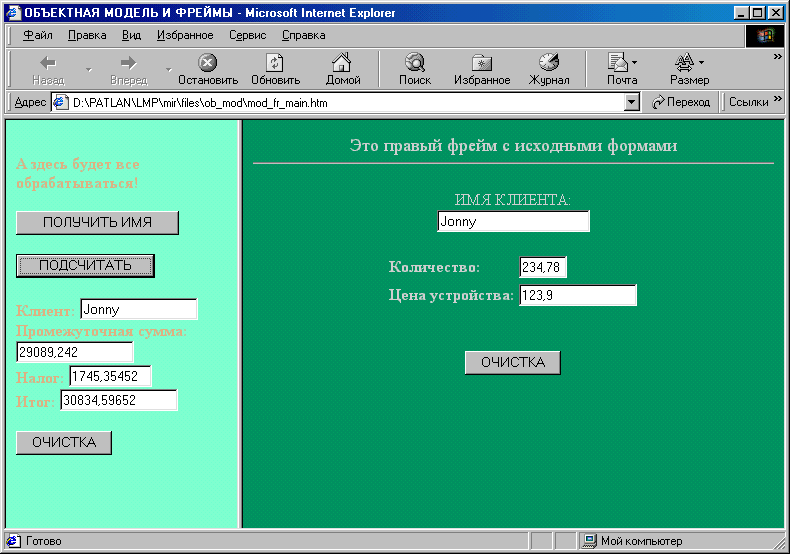Click the 'Промежуточная сумма:' label
Image resolution: width=790 pixels, height=554 pixels.
pos(101,331)
